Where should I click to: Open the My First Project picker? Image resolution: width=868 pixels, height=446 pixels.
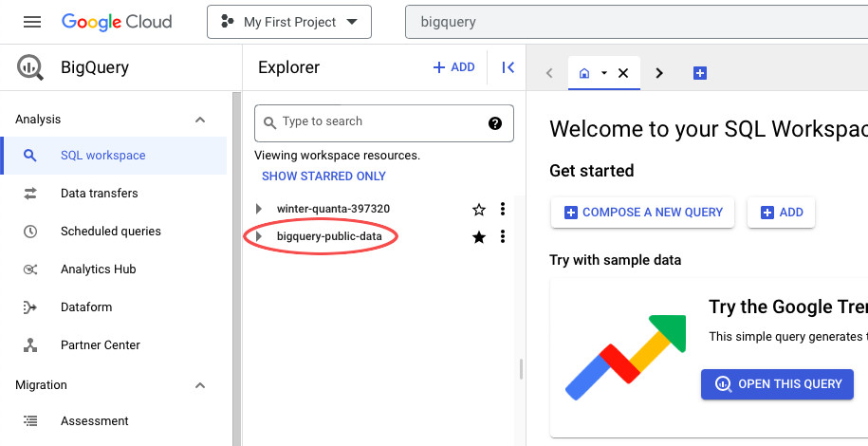pos(289,22)
